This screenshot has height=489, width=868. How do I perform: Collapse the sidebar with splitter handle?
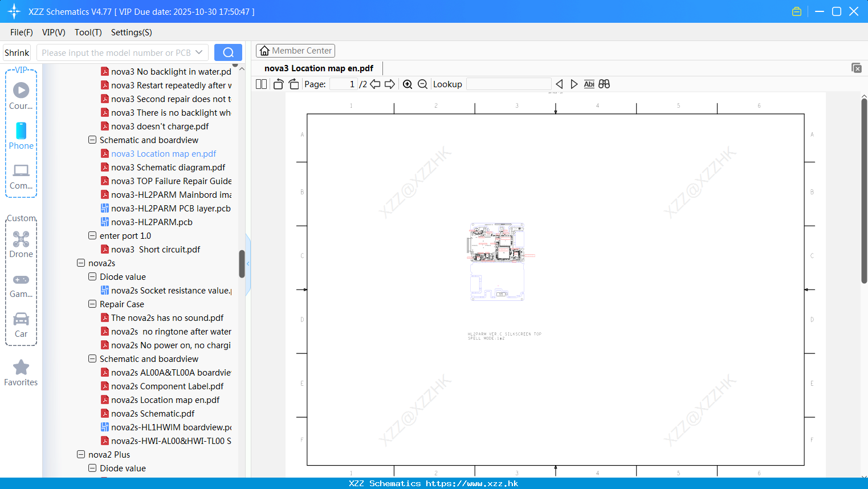[248, 264]
